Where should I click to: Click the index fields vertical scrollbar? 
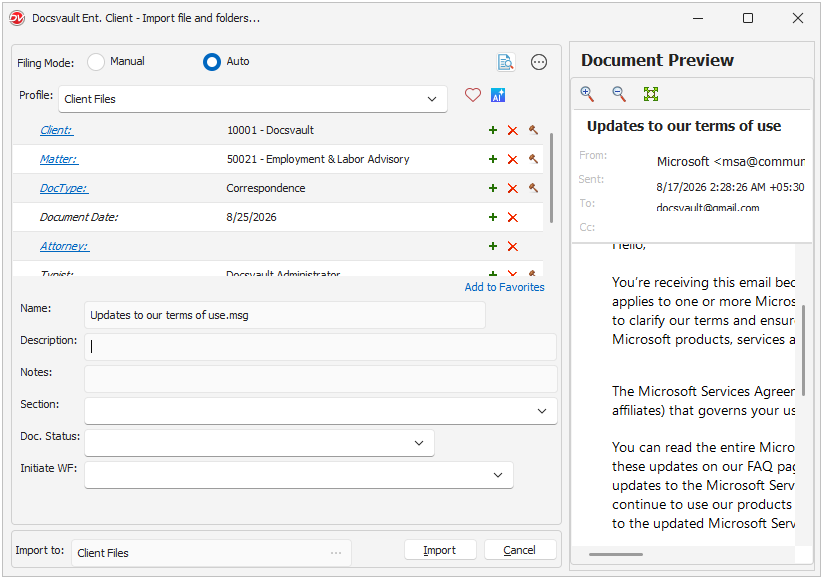tap(551, 178)
